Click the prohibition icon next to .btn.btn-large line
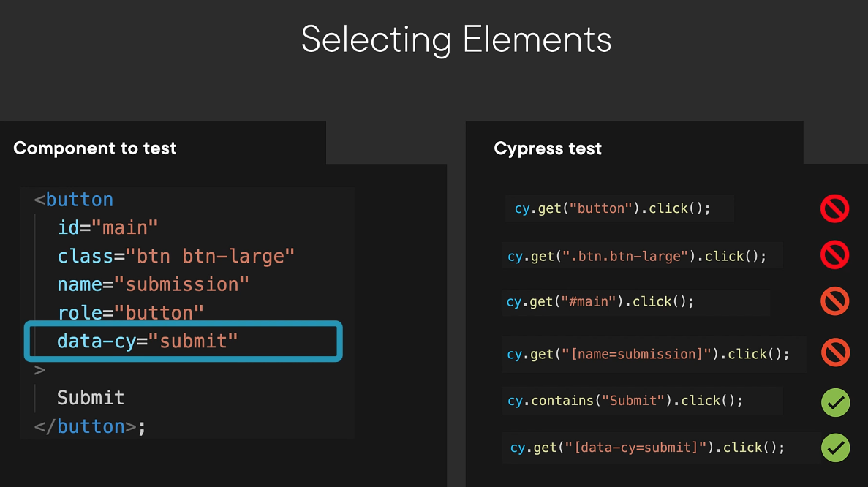The width and height of the screenshot is (868, 487). [x=834, y=254]
